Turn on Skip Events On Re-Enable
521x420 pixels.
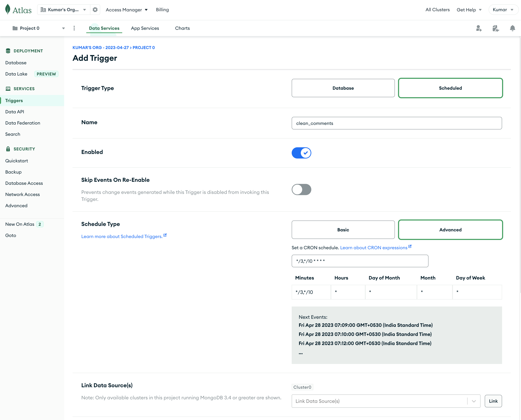pos(301,190)
